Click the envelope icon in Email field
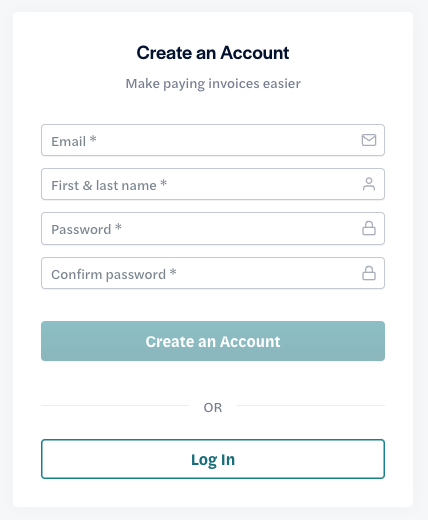This screenshot has height=520, width=428. [369, 140]
